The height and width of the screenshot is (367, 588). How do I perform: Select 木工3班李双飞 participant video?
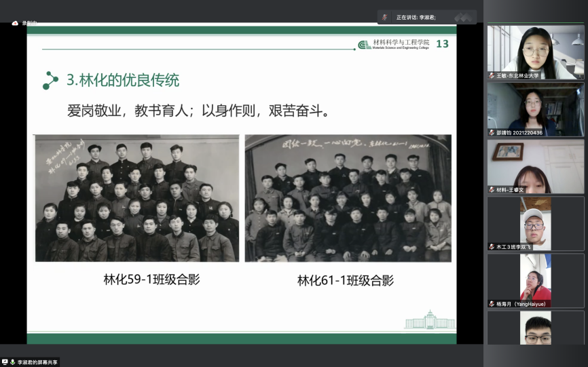pyautogui.click(x=535, y=222)
